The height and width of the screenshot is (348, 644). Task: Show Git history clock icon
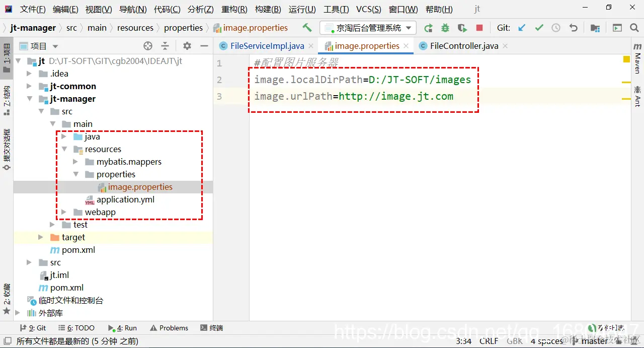pos(556,28)
